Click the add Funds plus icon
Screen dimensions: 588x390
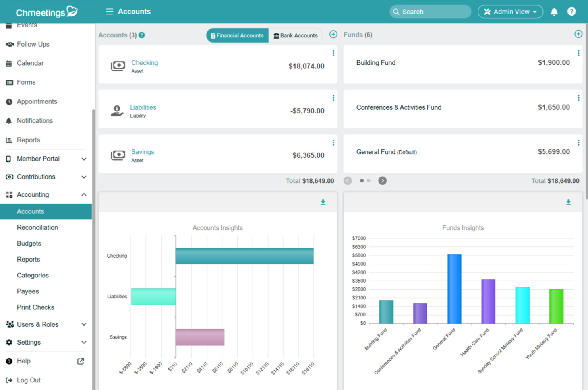tap(578, 34)
